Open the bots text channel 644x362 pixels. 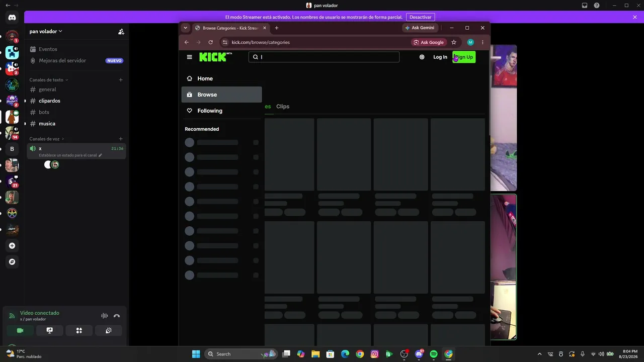tap(76, 112)
